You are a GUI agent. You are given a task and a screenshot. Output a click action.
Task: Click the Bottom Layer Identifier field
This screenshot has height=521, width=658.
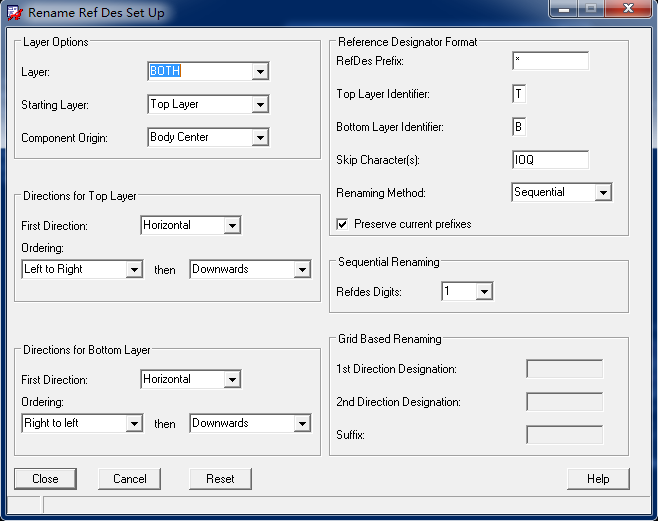click(x=518, y=127)
